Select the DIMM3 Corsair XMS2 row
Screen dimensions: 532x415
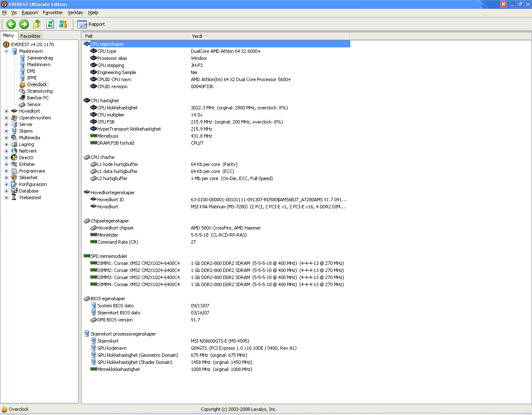pos(216,277)
